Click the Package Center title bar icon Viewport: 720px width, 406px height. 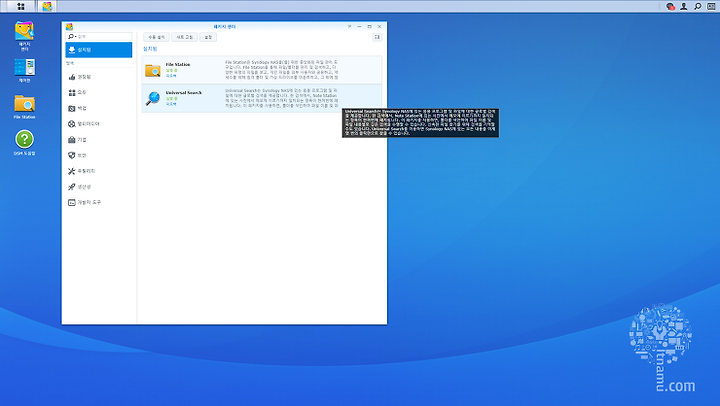pos(69,27)
